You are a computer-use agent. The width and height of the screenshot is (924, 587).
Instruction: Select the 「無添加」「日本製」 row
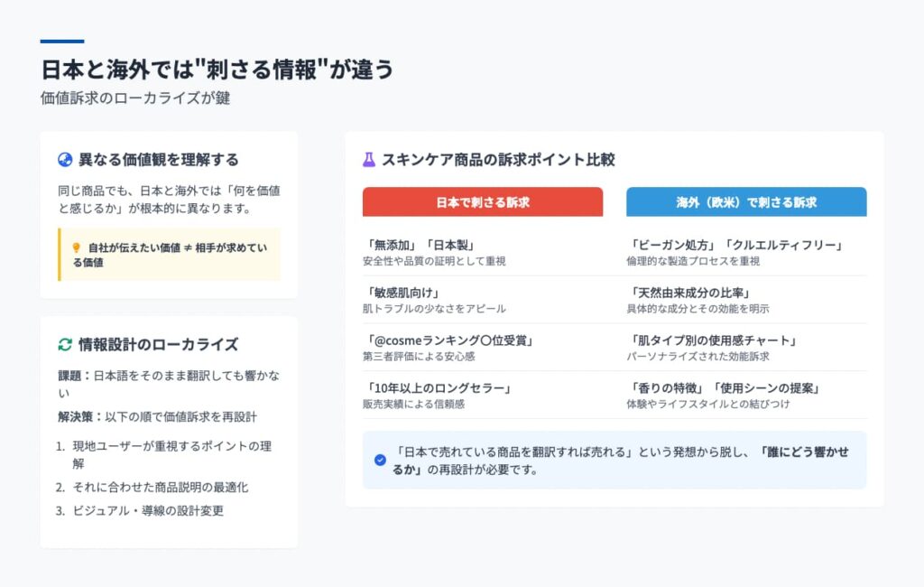click(x=483, y=253)
